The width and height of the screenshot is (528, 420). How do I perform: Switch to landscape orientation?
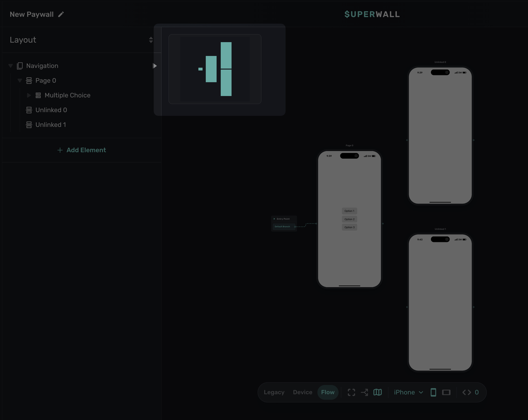pyautogui.click(x=446, y=392)
